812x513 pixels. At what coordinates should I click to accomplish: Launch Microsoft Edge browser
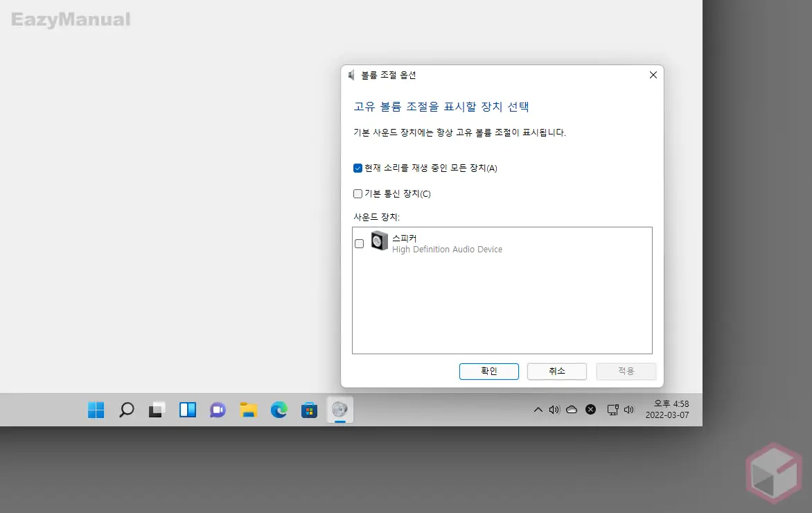coord(279,410)
